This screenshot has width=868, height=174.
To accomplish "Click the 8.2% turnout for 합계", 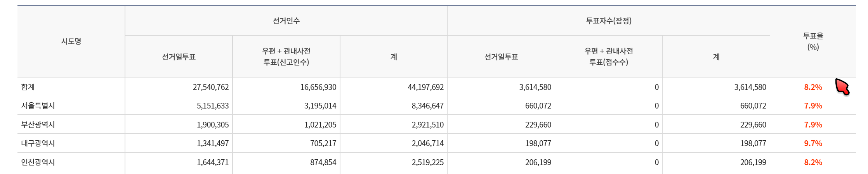I will 813,87.
